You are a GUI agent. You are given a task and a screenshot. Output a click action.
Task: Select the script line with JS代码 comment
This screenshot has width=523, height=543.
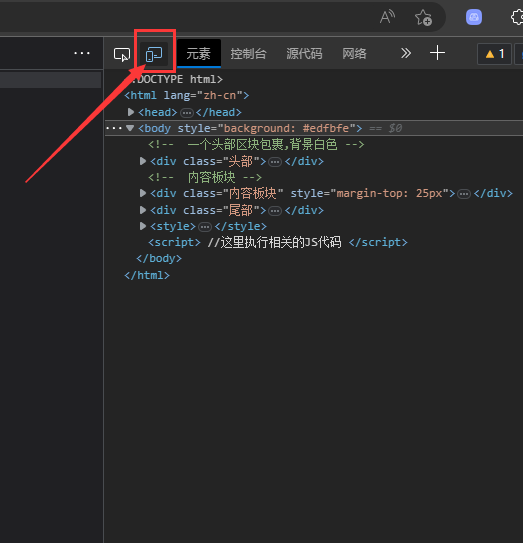278,242
